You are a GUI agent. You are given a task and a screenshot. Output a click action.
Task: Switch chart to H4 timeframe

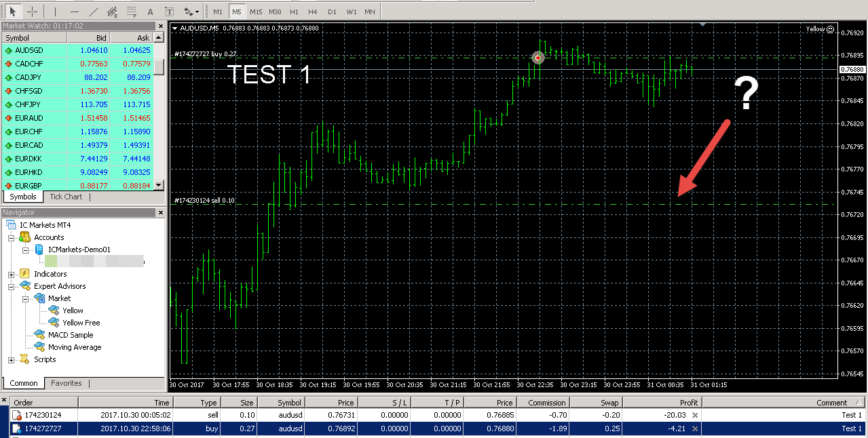click(x=312, y=12)
